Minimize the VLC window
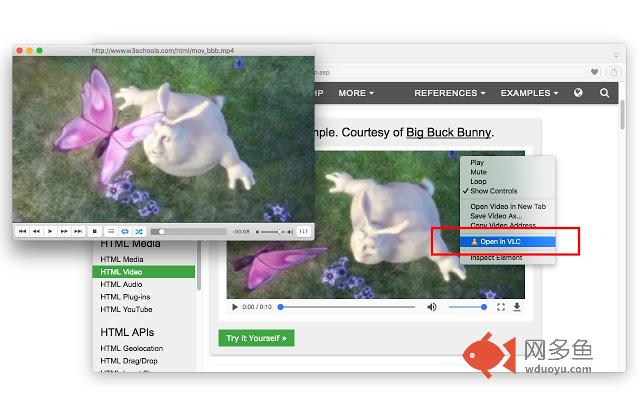 point(29,51)
